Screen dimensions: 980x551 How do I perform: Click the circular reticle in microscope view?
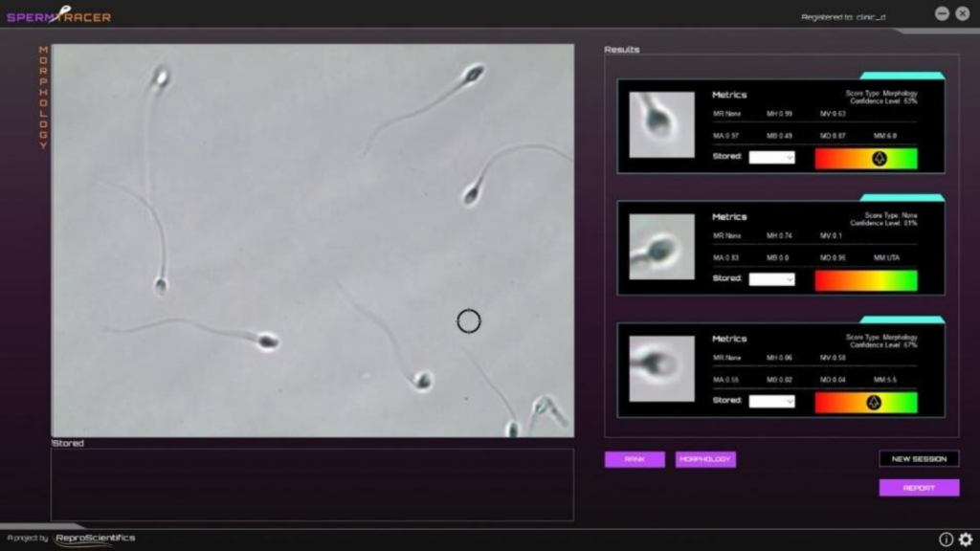[469, 321]
